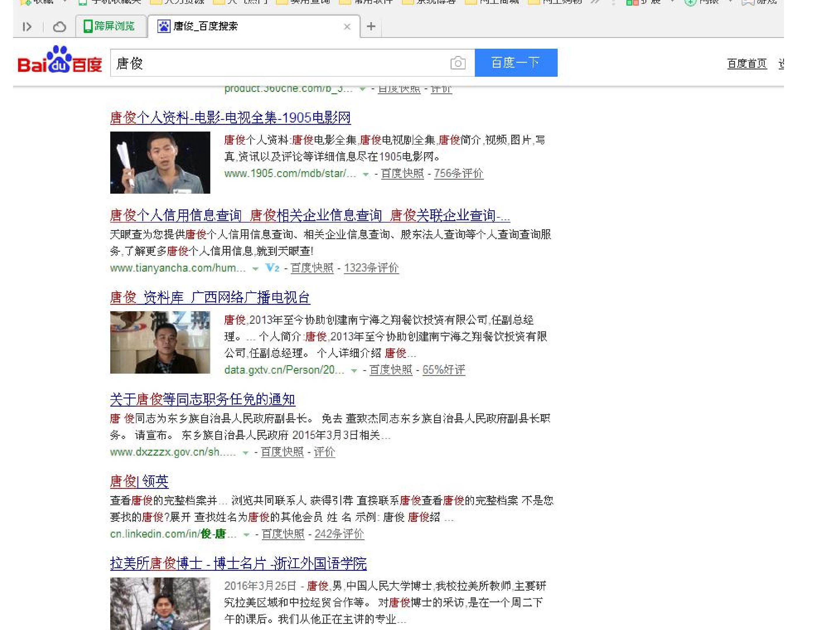Open the Baidu logo homepage
The height and width of the screenshot is (630, 840).
coord(60,60)
